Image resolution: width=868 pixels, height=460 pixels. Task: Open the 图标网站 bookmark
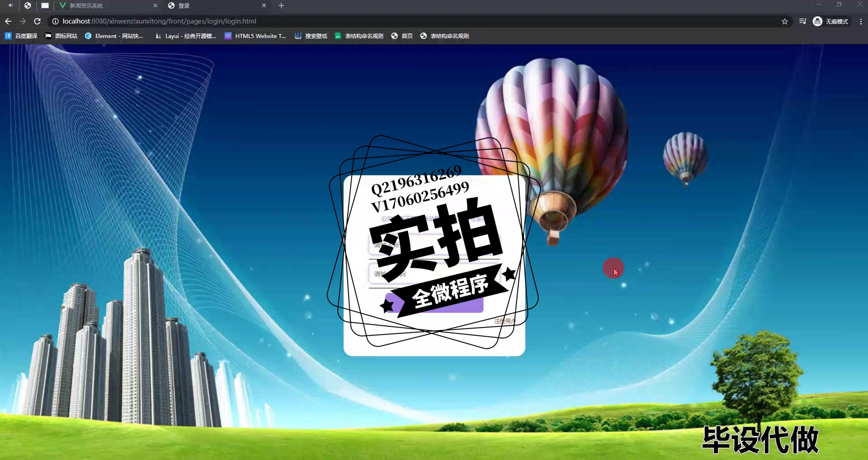tap(61, 36)
